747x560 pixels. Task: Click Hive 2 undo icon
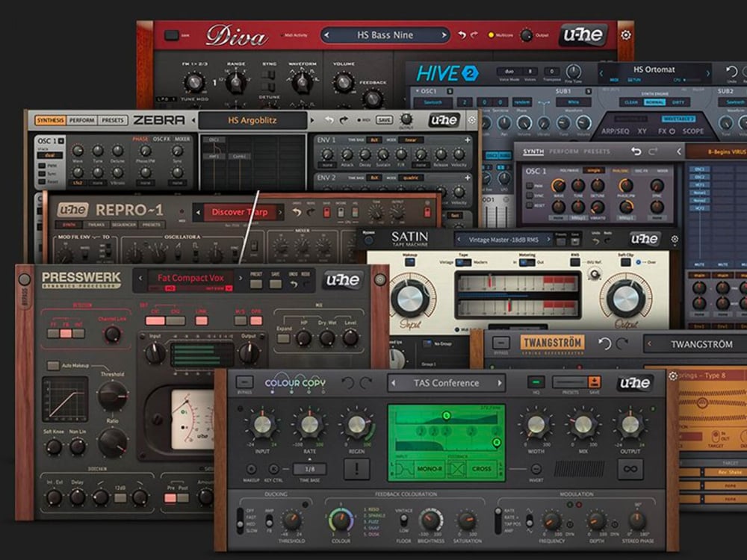coord(732,72)
